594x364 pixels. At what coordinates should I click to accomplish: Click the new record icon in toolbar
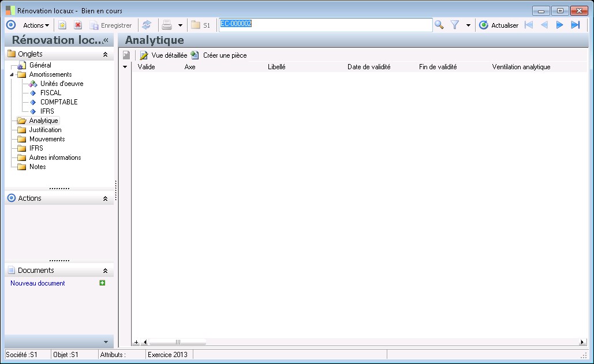pos(62,25)
